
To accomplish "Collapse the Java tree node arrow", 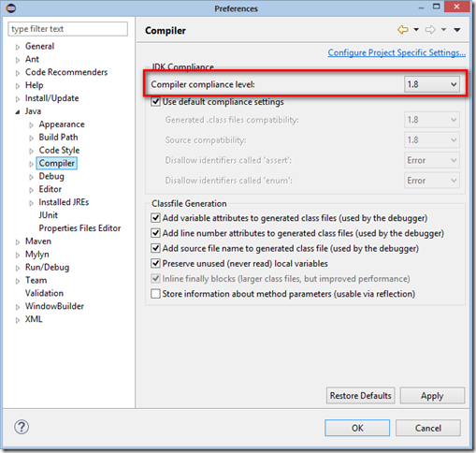I will (18, 112).
